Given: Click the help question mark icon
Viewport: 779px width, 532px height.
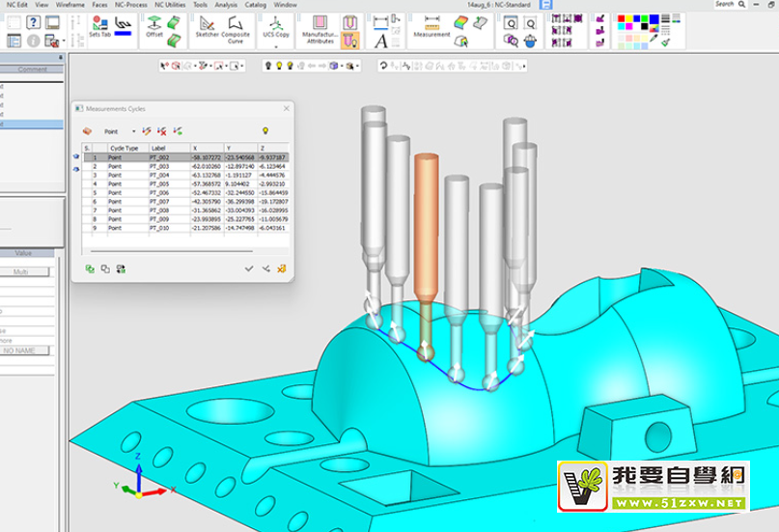Looking at the screenshot, I should click(x=34, y=21).
